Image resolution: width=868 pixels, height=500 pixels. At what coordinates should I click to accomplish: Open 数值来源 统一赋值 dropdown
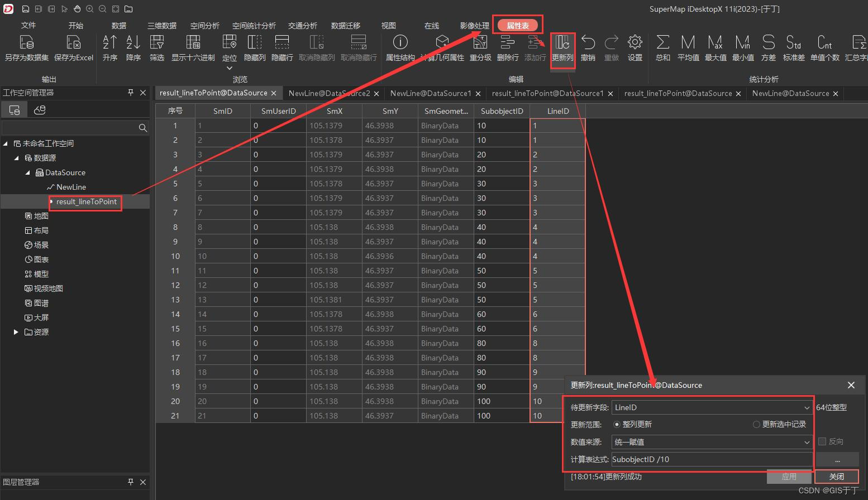tap(807, 442)
